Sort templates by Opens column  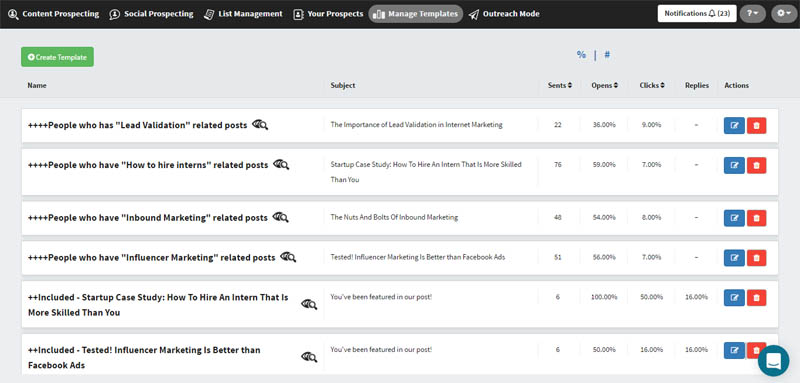click(605, 85)
